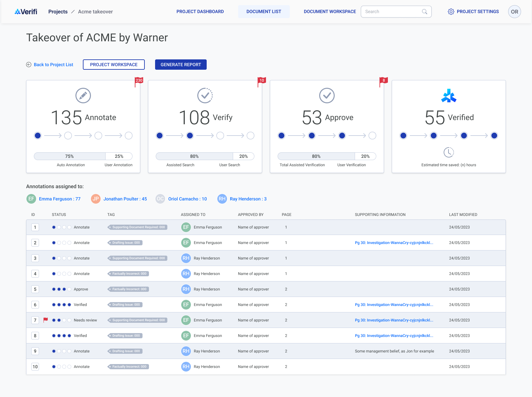This screenshot has height=397, width=532.
Task: Click the Factually Incorrect tag in row 4
Action: point(128,274)
